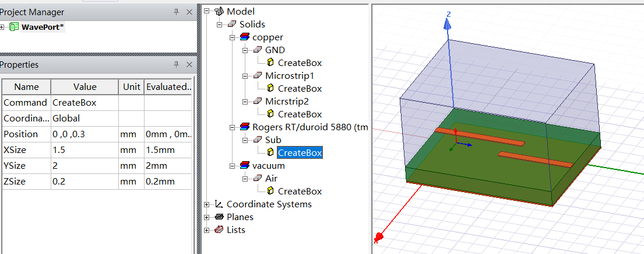Collapse the Solids node
This screenshot has height=254, width=644.
219,25
